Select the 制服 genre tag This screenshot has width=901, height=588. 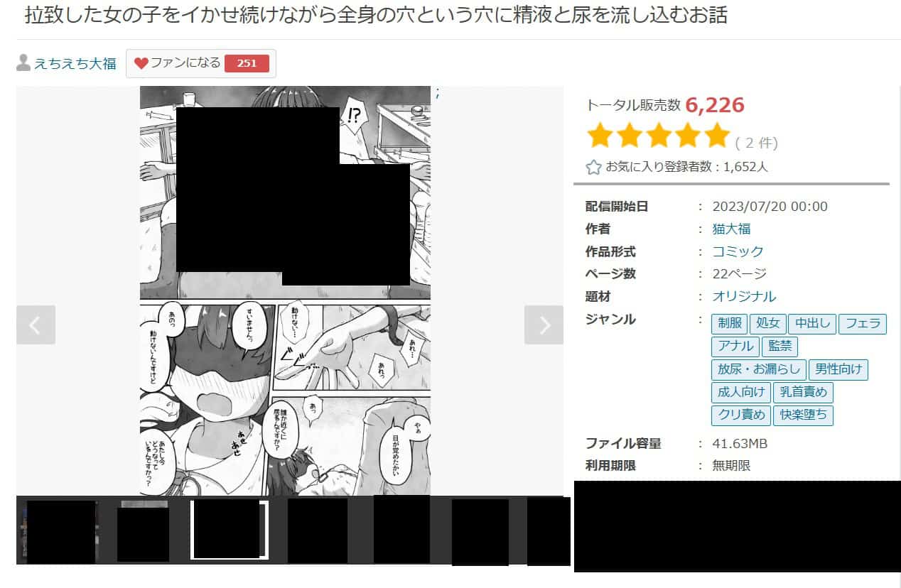click(729, 324)
